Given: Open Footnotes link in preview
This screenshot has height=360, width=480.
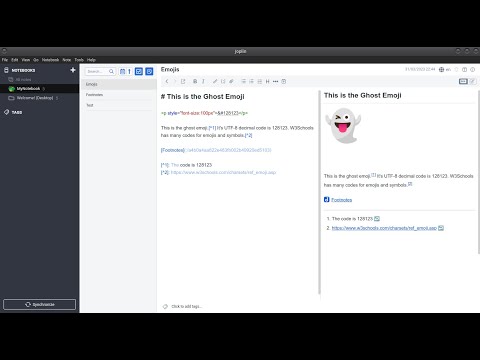Looking at the screenshot, I should pyautogui.click(x=342, y=200).
